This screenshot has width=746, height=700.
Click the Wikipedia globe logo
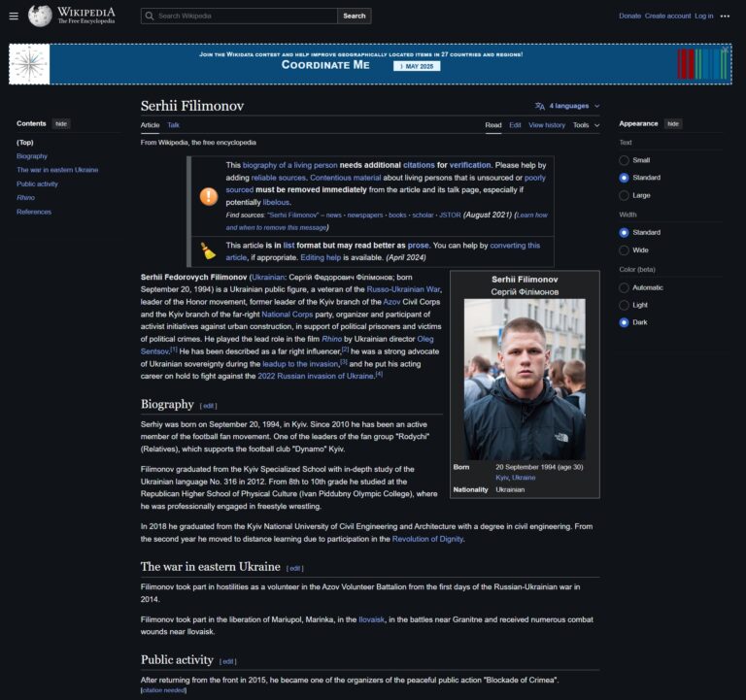[x=40, y=16]
